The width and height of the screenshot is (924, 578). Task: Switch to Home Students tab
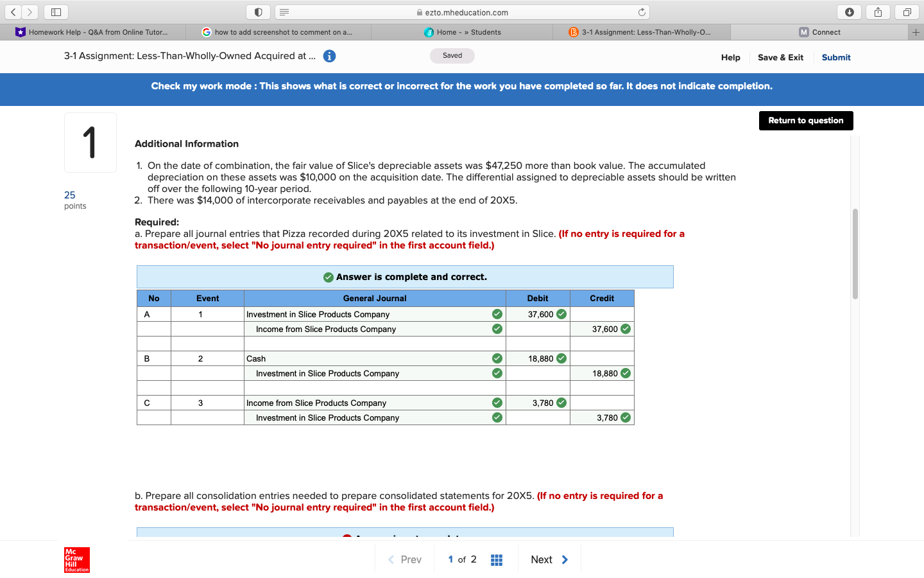462,32
